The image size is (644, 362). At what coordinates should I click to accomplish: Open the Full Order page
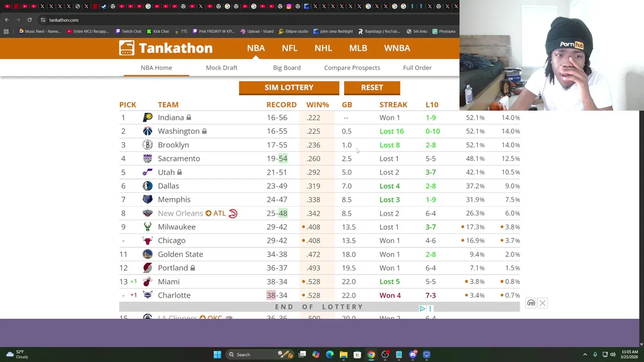[x=417, y=67]
